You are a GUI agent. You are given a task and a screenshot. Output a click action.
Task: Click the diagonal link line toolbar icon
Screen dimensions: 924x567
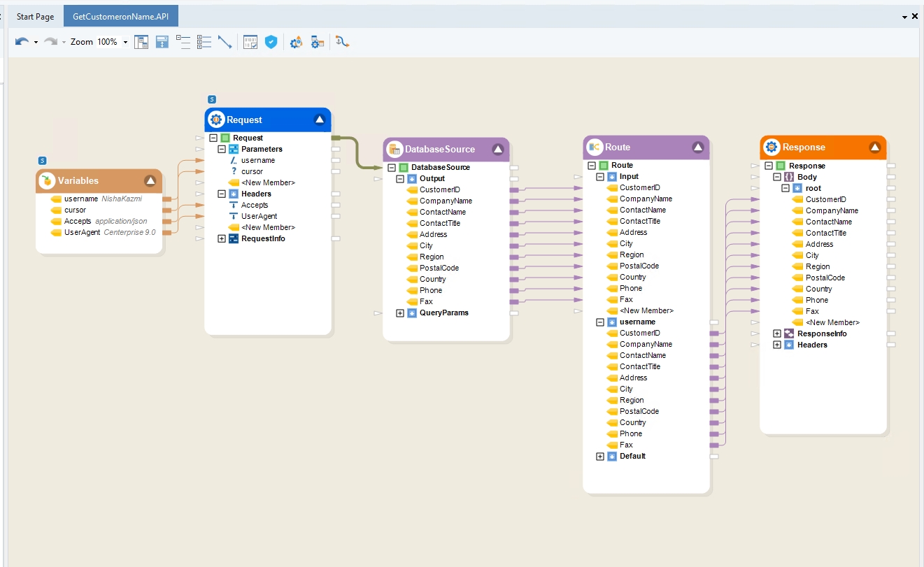point(225,42)
